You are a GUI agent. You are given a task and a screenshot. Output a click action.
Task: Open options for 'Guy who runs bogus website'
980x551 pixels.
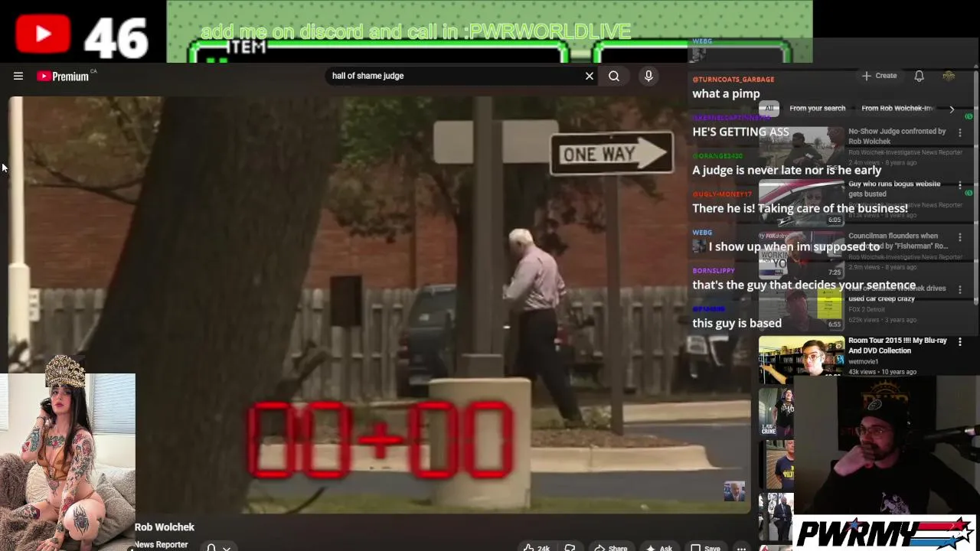click(x=960, y=185)
